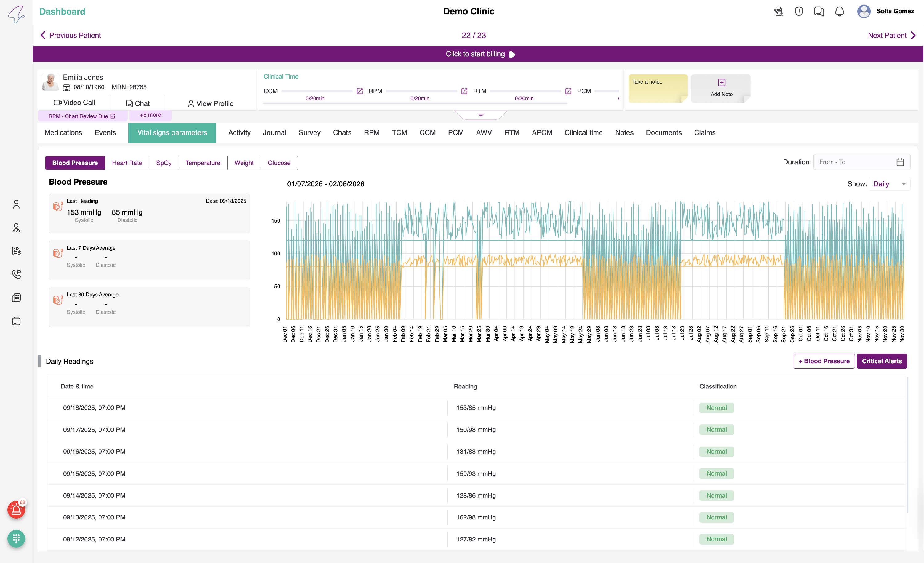Open the Show Daily dropdown
924x563 pixels.
coord(890,184)
